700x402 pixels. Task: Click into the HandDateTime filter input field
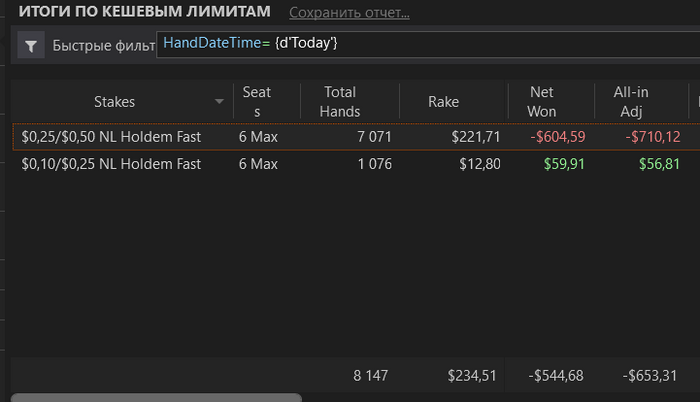click(428, 44)
